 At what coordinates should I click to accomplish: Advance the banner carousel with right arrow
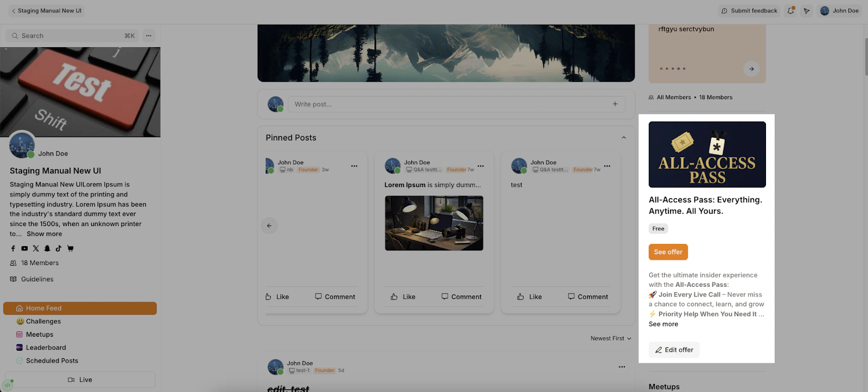click(x=751, y=69)
